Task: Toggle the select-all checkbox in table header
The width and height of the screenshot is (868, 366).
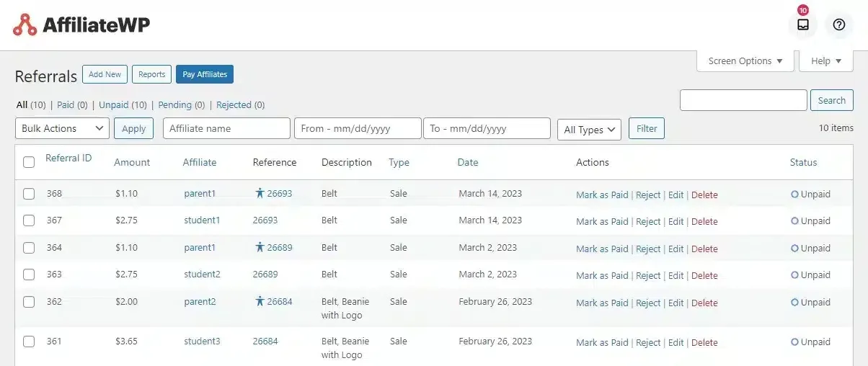Action: coord(29,162)
